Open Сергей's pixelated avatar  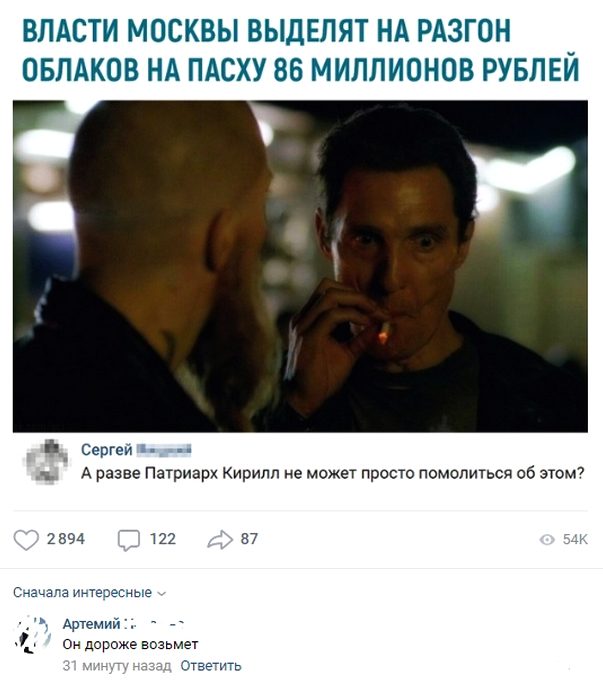tap(46, 461)
